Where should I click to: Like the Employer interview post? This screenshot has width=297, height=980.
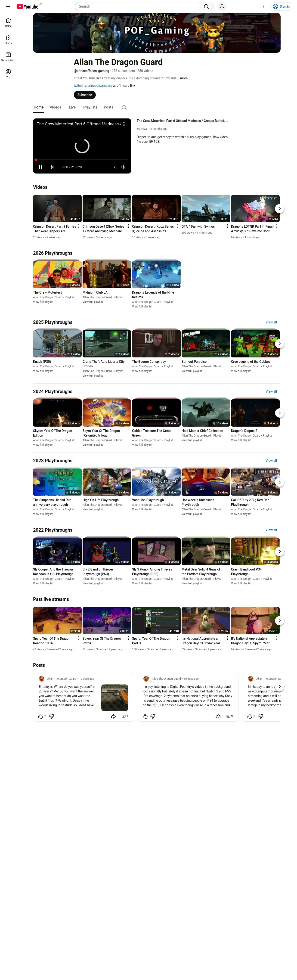point(41,716)
